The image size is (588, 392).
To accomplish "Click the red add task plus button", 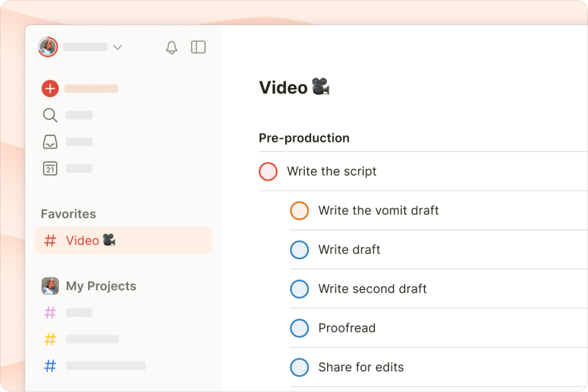I will [x=50, y=89].
